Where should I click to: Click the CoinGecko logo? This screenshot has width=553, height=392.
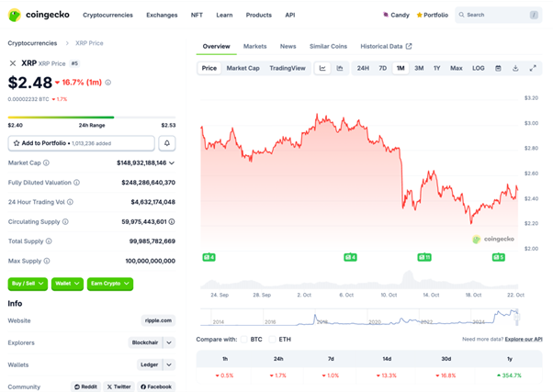[38, 15]
